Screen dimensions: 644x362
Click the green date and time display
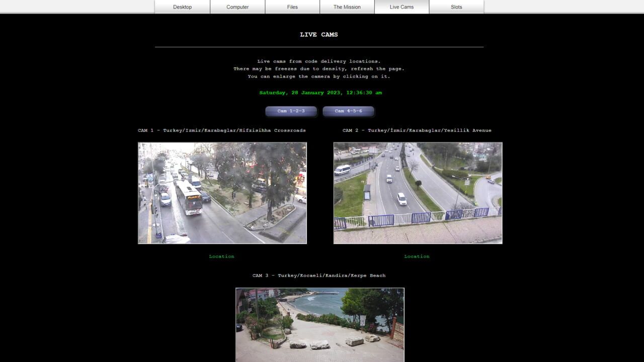point(320,93)
